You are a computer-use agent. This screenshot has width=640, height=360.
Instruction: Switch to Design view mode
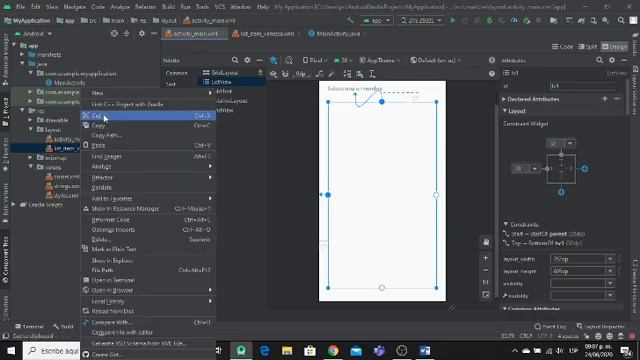614,47
